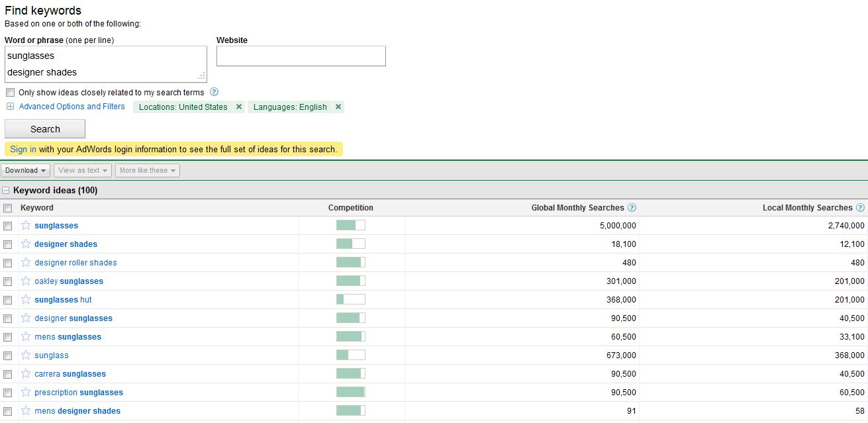Check the box for 'designer sunglasses' row
The image size is (868, 423).
pyautogui.click(x=8, y=318)
